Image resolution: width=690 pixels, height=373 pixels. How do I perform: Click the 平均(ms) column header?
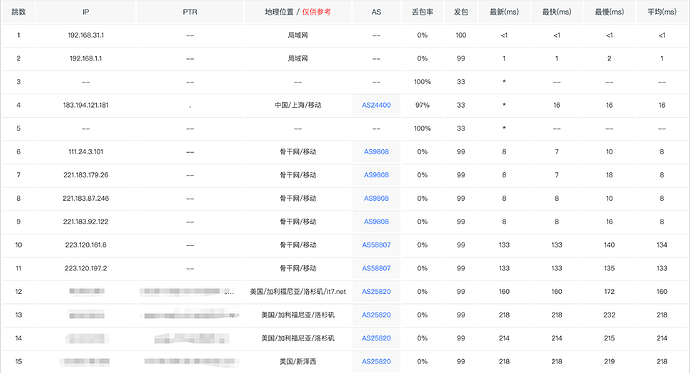click(x=662, y=12)
